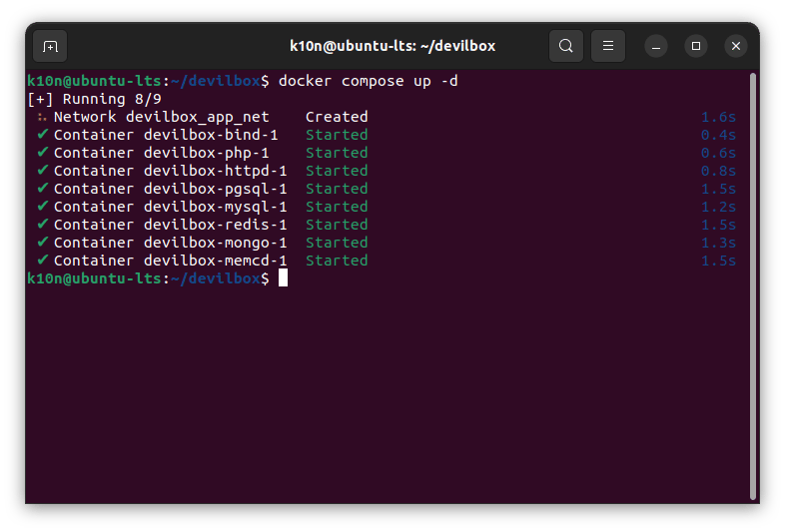Viewport: 785px width, 532px height.
Task: Minimize the terminal window
Action: [x=656, y=46]
